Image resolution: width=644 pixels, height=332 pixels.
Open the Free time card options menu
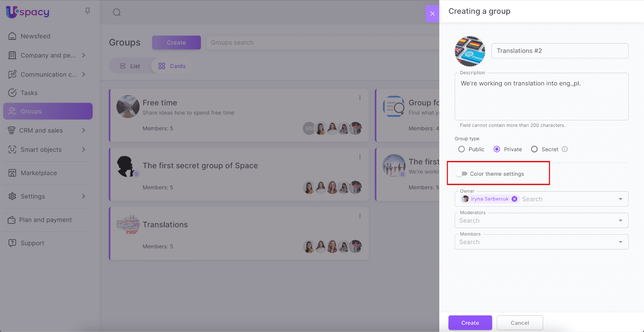(360, 98)
